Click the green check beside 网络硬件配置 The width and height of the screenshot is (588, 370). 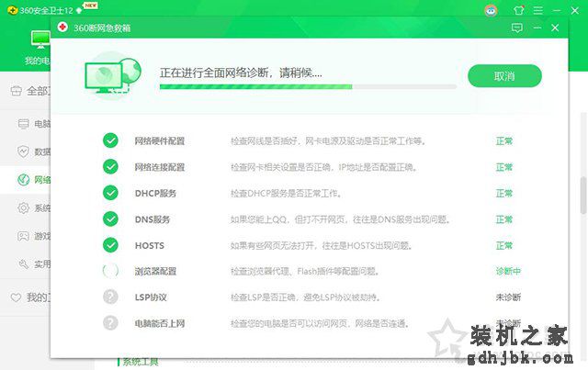(x=110, y=140)
